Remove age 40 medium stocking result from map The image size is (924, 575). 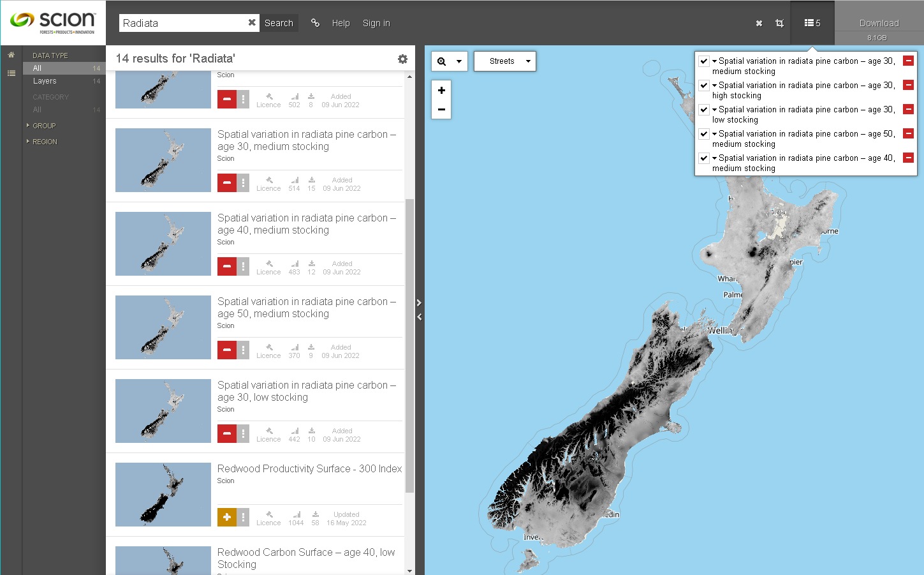coord(227,266)
